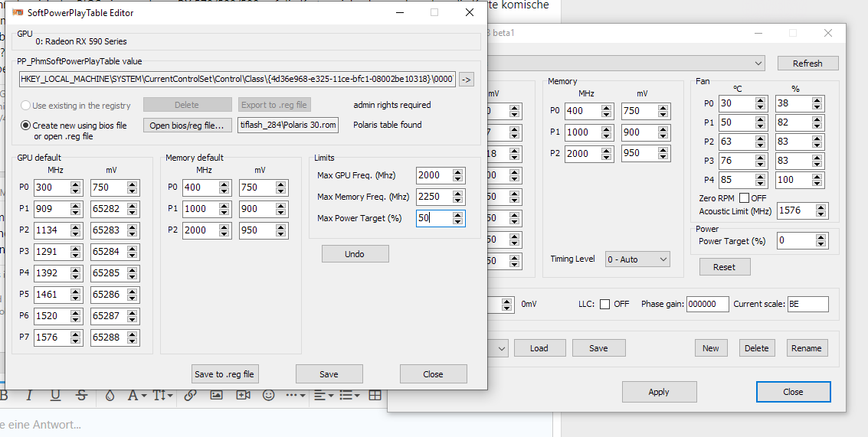Viewport: 868px width, 437px height.
Task: Click the Open bios/reg file... button
Action: 187,125
